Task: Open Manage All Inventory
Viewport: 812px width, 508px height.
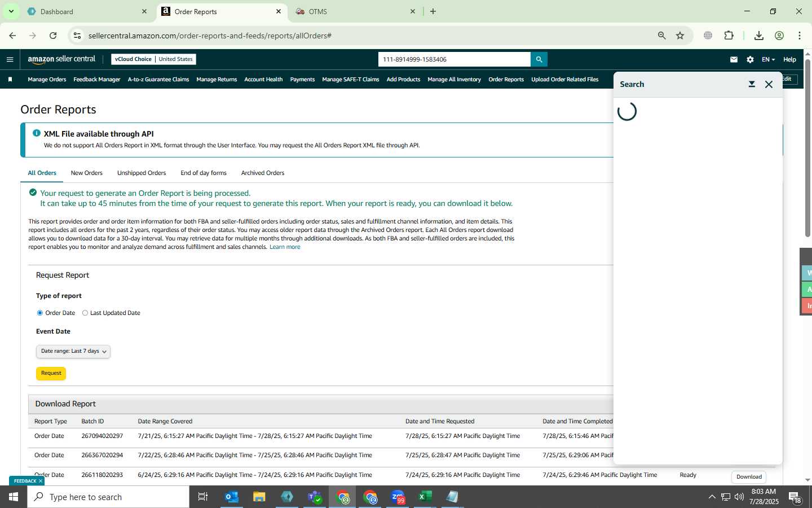Action: tap(454, 80)
